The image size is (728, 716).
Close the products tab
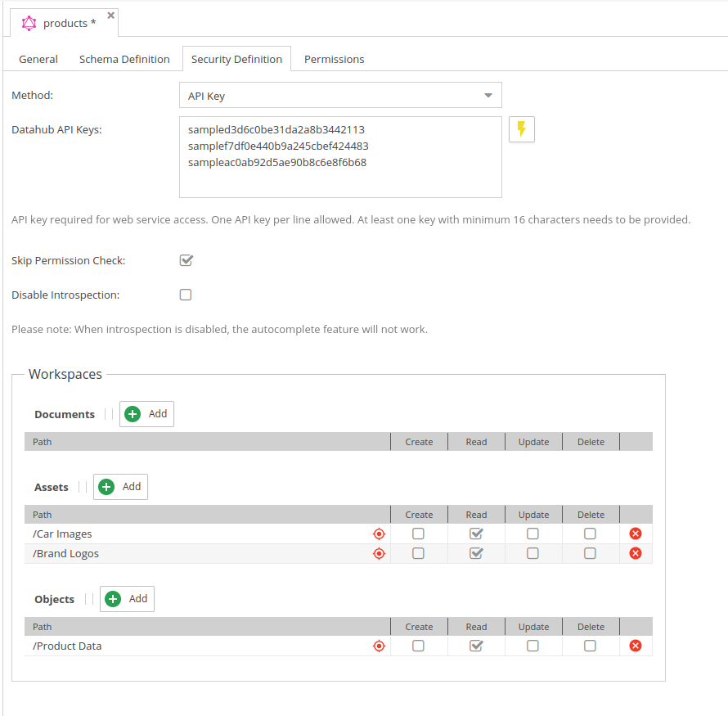coord(111,15)
